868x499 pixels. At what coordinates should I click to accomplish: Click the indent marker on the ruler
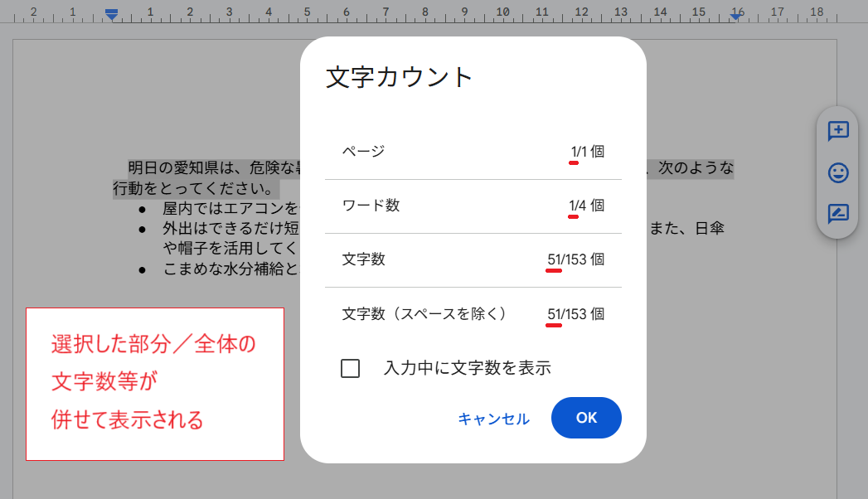110,12
